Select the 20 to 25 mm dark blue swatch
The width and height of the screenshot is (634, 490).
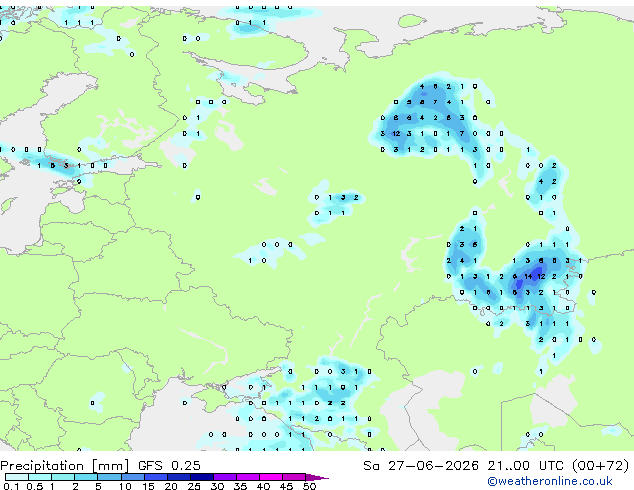click(x=179, y=477)
